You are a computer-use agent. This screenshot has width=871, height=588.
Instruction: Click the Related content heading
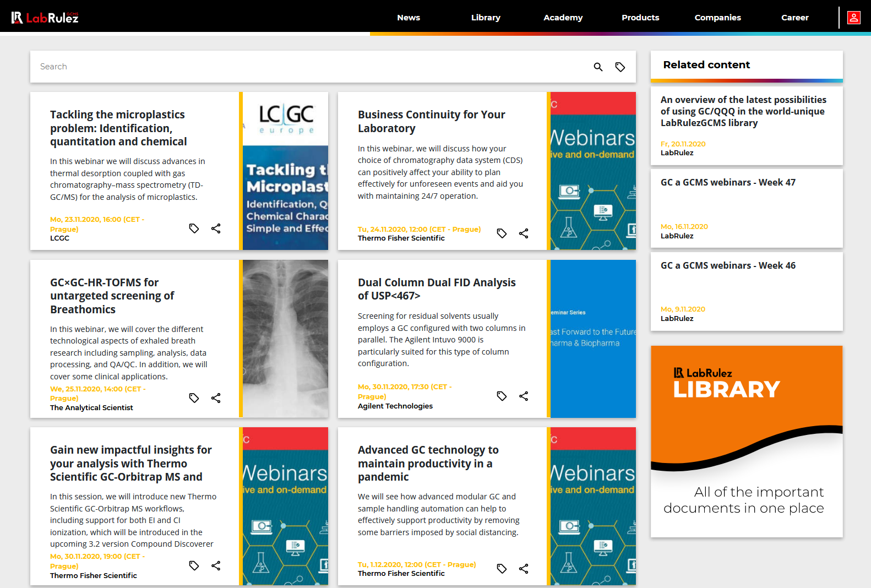[x=706, y=65]
